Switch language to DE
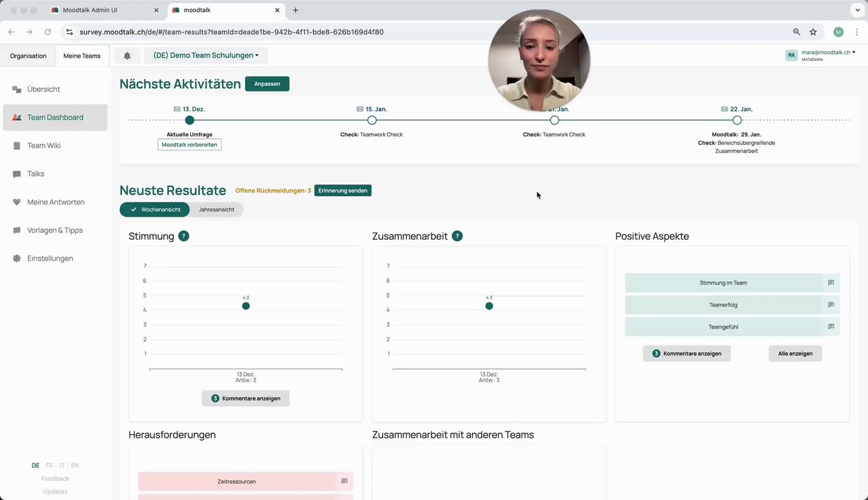 pyautogui.click(x=35, y=465)
